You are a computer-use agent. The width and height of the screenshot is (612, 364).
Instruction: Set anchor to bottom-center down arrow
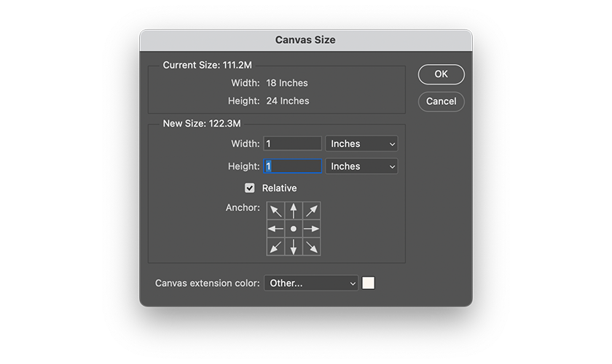(x=294, y=247)
